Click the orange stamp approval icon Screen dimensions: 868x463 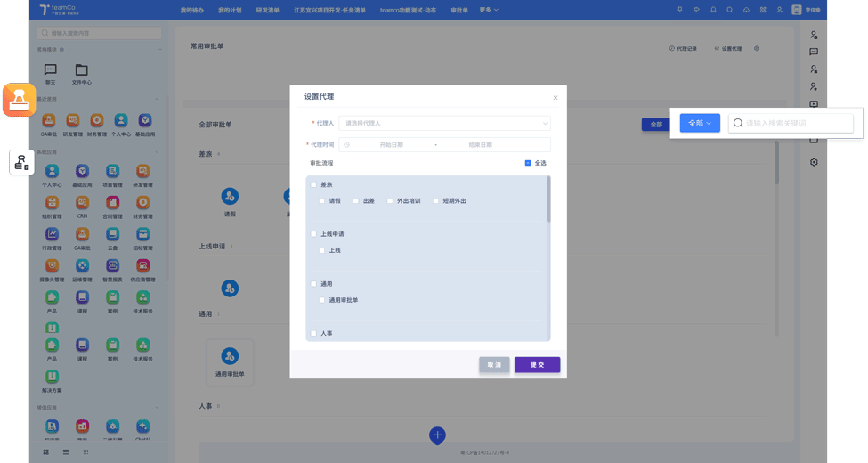click(x=19, y=100)
